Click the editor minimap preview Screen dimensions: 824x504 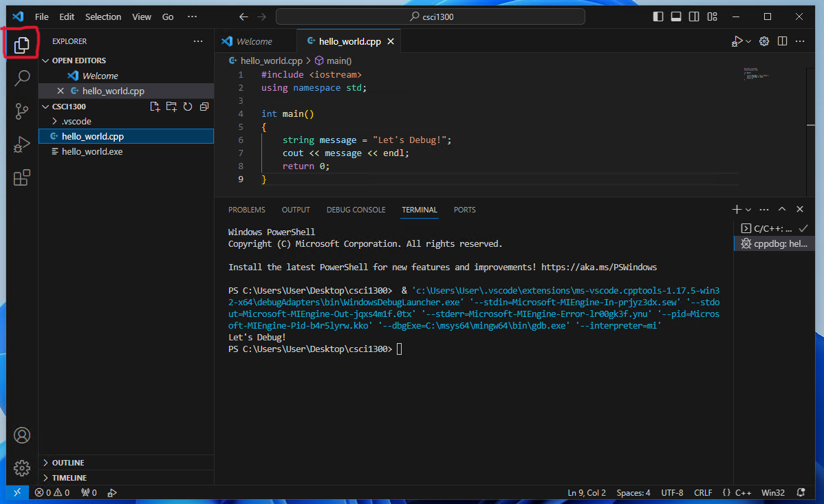[756, 74]
